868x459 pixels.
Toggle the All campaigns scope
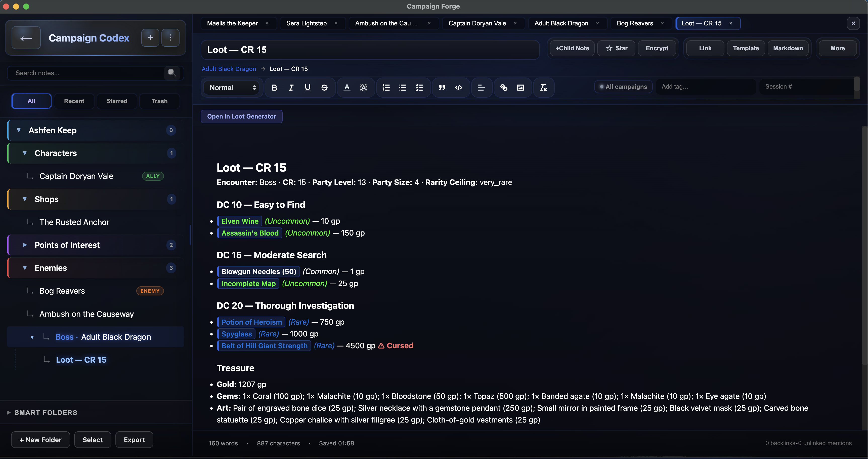623,87
